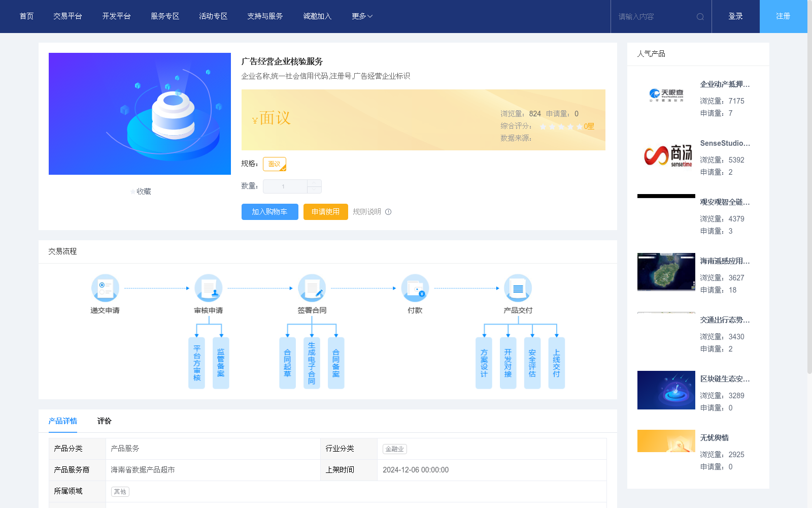812x508 pixels.
Task: Open the SenseStudio product link
Action: tap(725, 143)
